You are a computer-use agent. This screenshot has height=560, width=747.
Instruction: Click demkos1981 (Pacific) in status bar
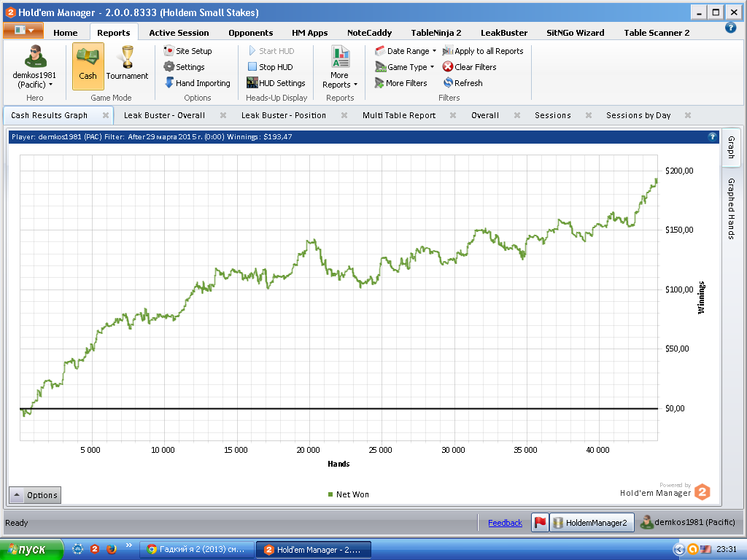[x=687, y=522]
